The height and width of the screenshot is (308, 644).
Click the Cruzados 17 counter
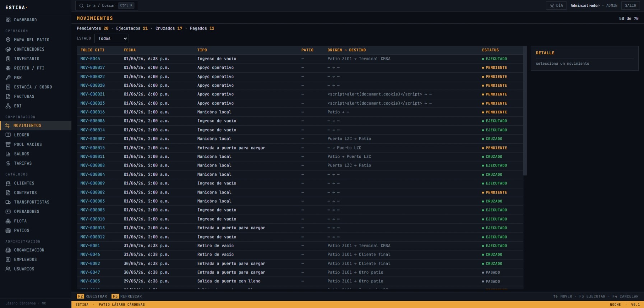tap(169, 28)
